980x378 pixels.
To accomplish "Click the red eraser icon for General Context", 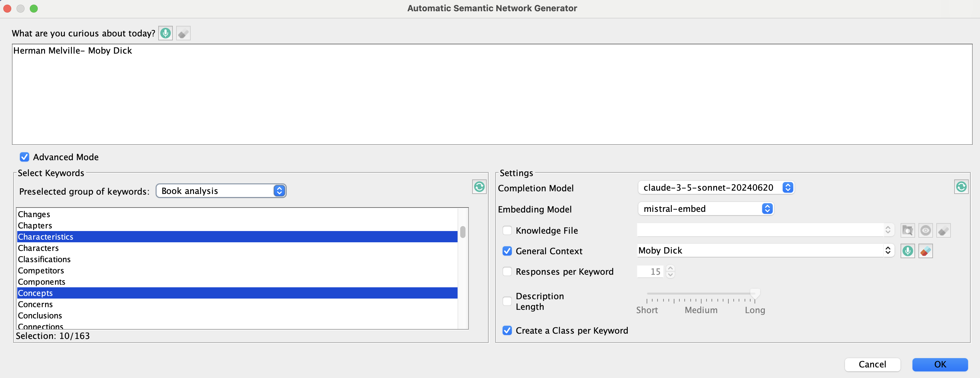I will pyautogui.click(x=925, y=251).
